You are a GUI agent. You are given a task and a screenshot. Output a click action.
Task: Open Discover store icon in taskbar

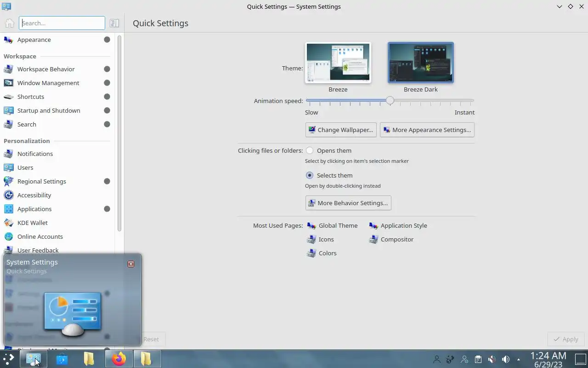click(x=62, y=359)
